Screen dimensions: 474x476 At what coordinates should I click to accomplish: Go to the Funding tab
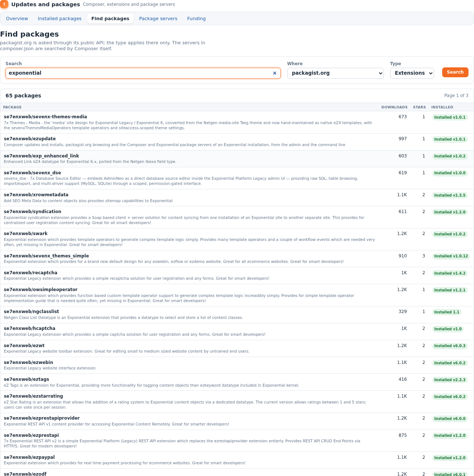[196, 19]
